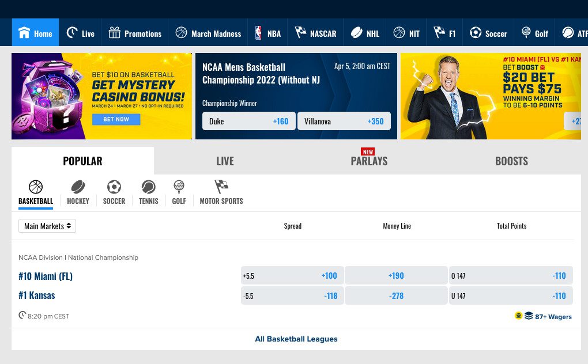This screenshot has height=364, width=588.
Task: Click the Championship Winner label
Action: pyautogui.click(x=229, y=103)
